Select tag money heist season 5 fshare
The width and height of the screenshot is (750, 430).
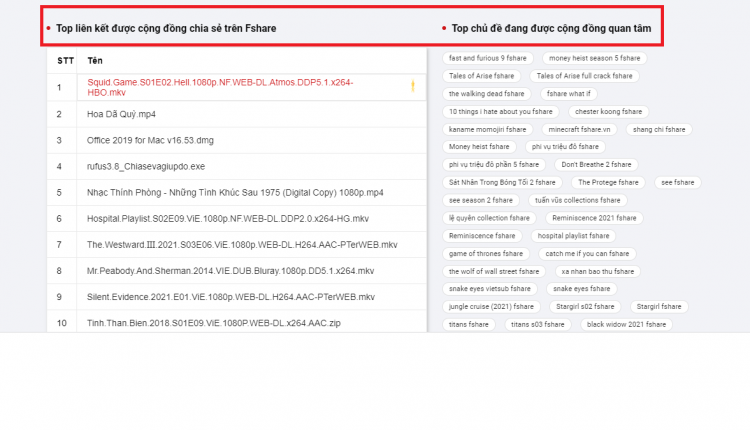[x=595, y=58]
